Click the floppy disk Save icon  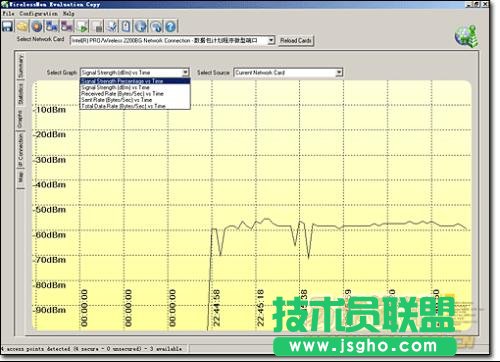coord(7,26)
